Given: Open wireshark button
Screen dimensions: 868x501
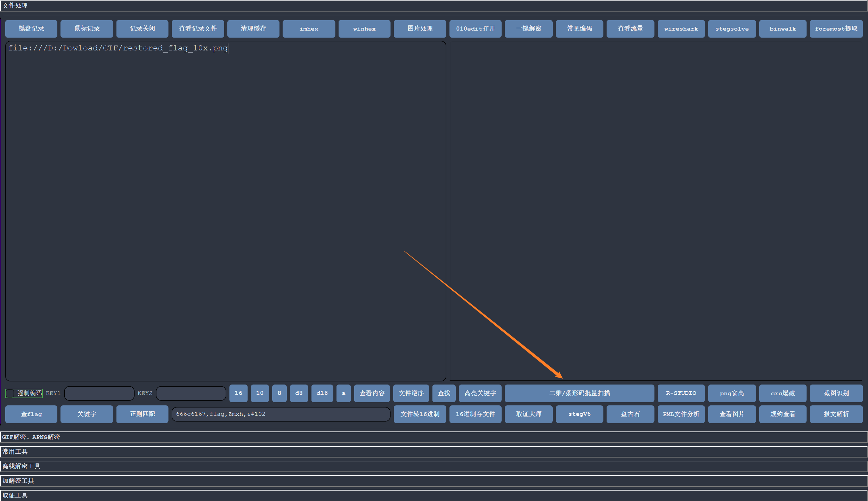Looking at the screenshot, I should click(681, 29).
